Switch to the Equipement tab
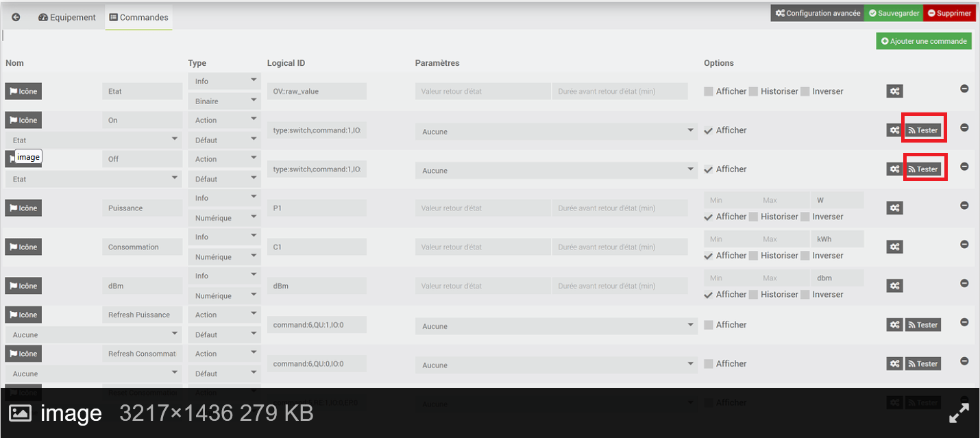The height and width of the screenshot is (438, 980). pos(67,17)
